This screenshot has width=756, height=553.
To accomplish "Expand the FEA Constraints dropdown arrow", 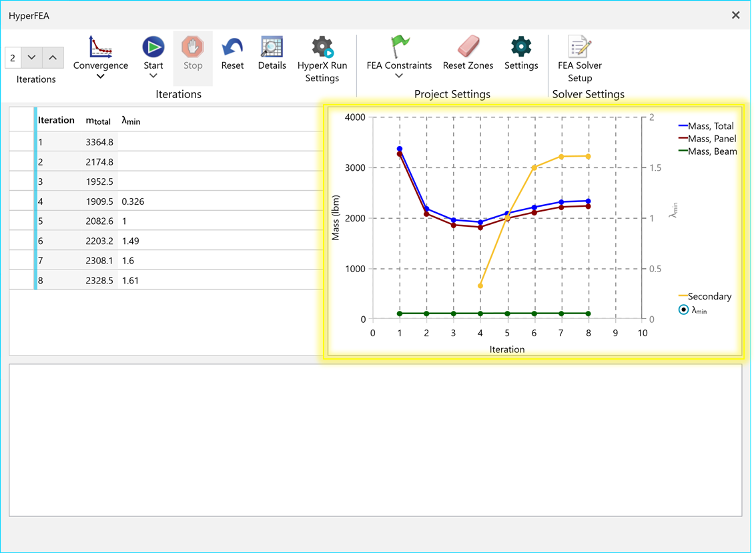I will [399, 75].
